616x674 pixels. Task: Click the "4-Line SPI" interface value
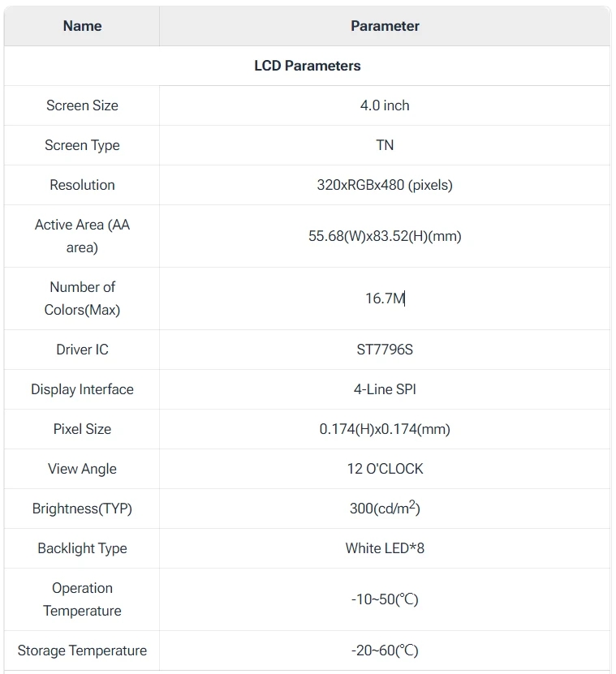click(x=385, y=389)
